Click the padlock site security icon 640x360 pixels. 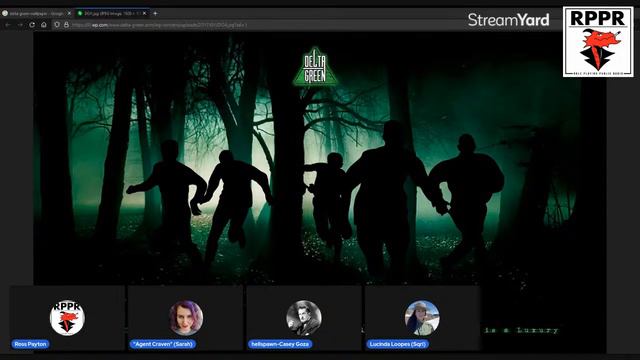pyautogui.click(x=66, y=25)
